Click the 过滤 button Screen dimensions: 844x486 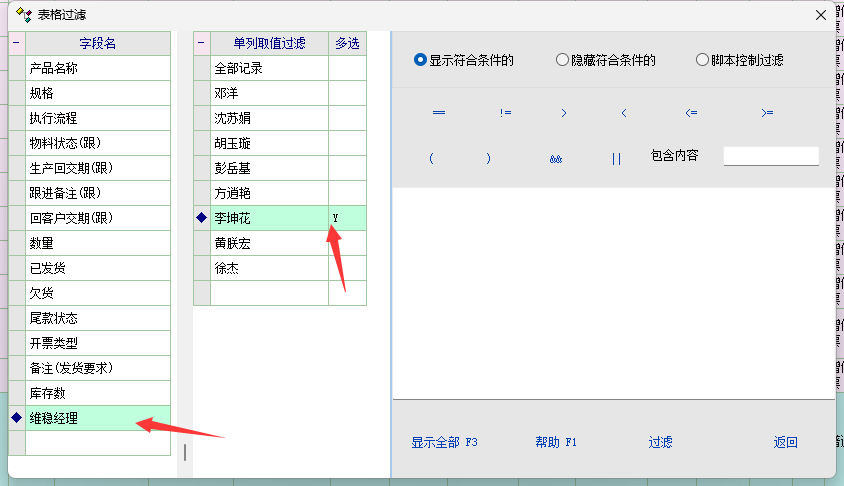point(660,442)
